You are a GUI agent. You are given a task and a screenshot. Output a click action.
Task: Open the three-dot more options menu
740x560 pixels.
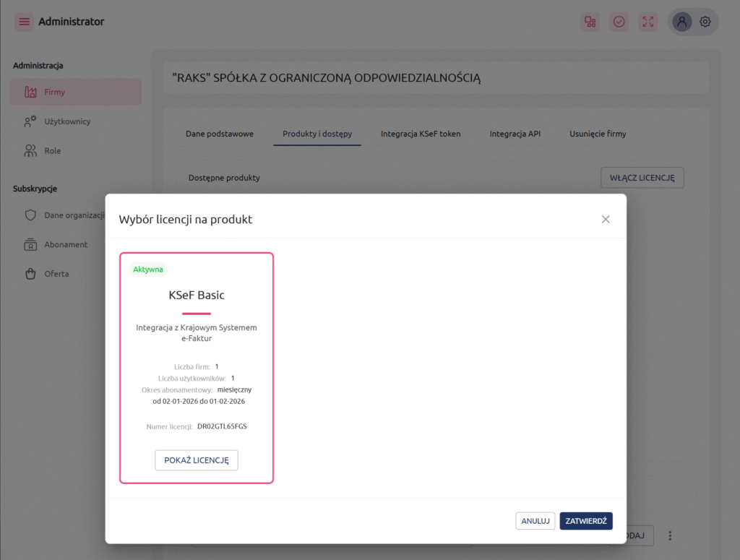[670, 535]
